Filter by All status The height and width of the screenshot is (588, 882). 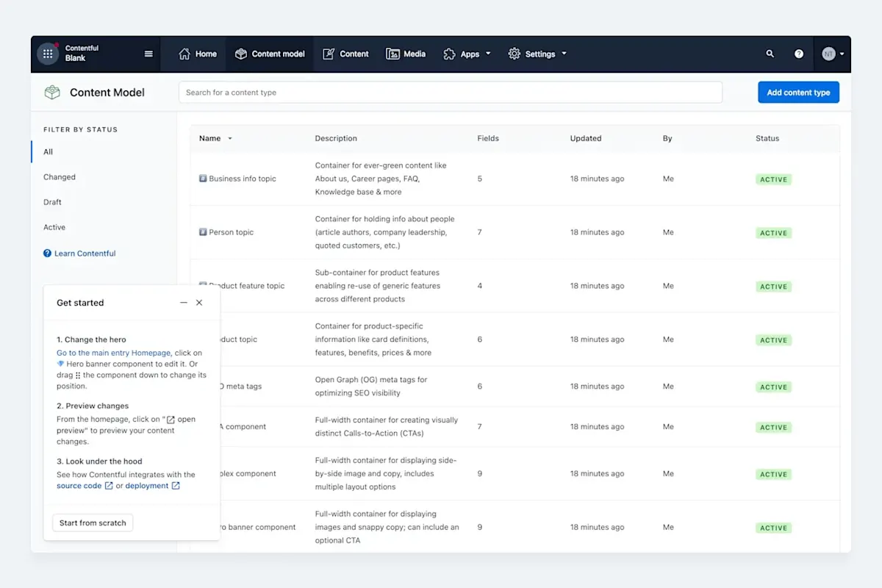[49, 152]
